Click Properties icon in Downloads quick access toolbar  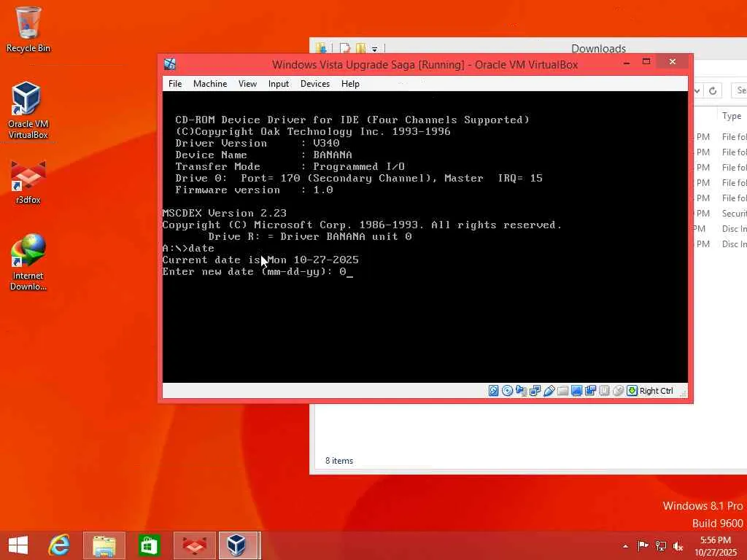pyautogui.click(x=345, y=48)
